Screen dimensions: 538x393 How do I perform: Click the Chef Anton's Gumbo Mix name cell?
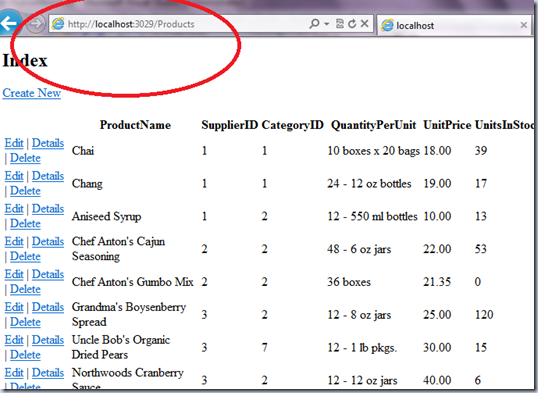click(132, 282)
